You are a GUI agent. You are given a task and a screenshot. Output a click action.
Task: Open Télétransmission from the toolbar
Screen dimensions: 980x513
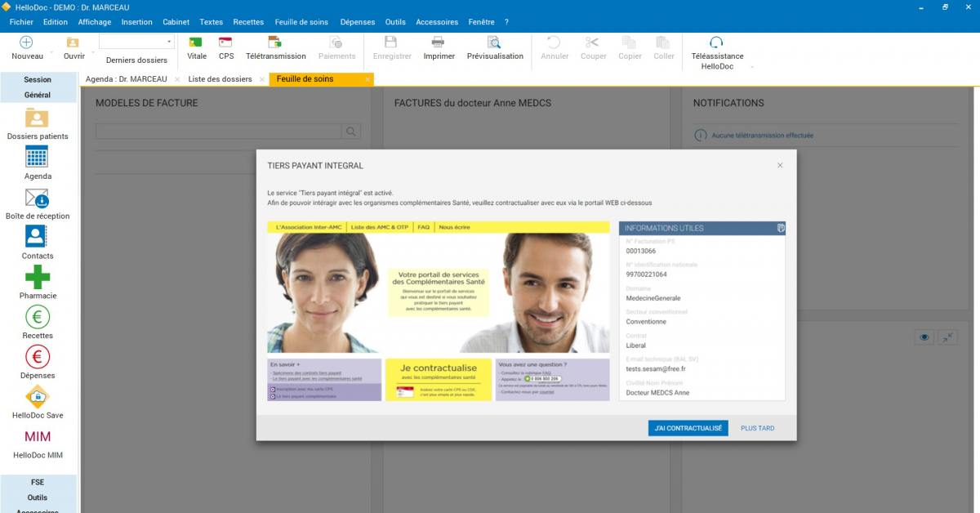276,45
